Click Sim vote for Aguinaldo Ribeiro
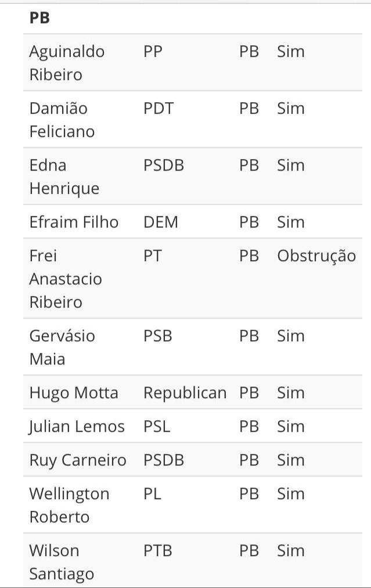 tap(291, 52)
